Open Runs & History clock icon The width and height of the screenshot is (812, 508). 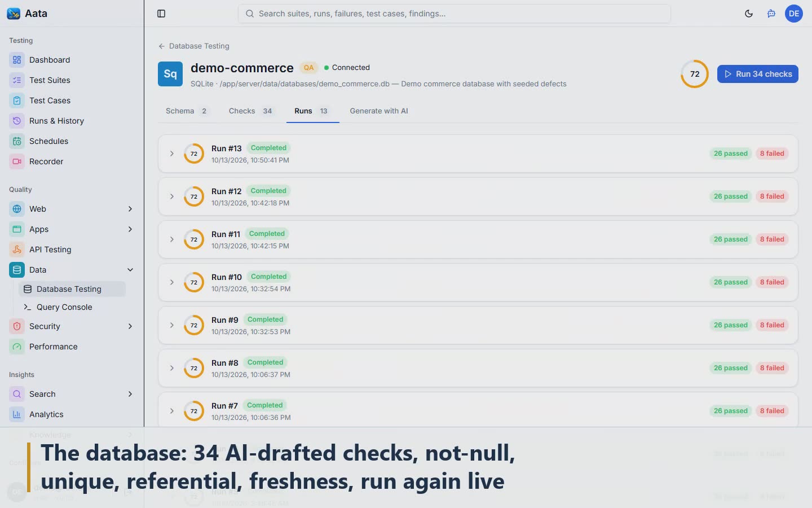[x=17, y=121]
